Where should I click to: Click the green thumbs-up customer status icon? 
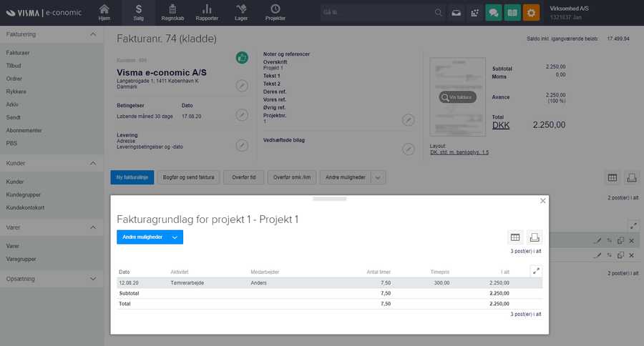[243, 58]
